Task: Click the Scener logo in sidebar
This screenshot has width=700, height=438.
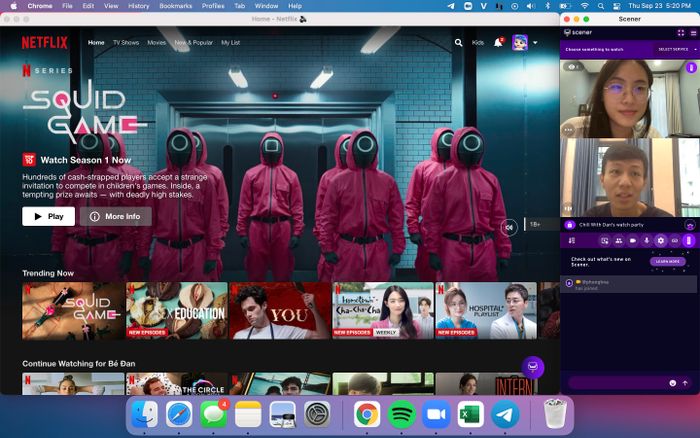Action: 578,33
